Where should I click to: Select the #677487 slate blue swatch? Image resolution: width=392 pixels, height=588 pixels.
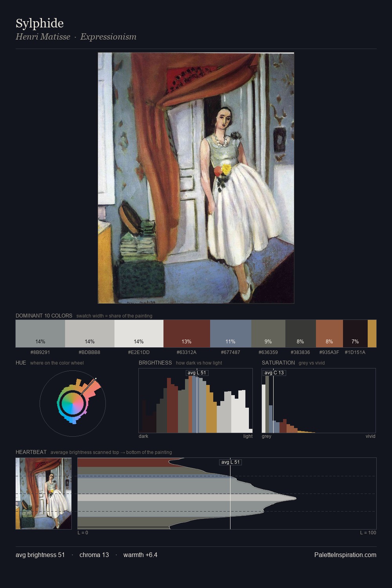point(230,334)
